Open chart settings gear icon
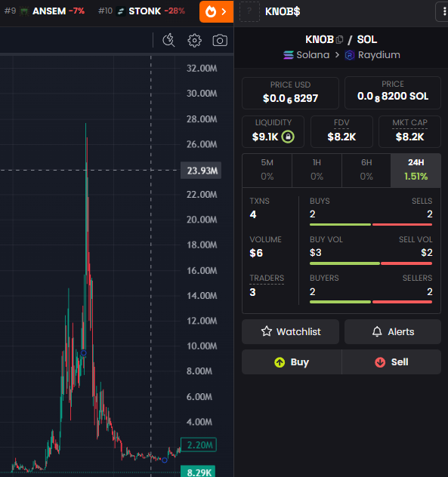Viewport: 448px width, 477px height. pyautogui.click(x=194, y=41)
